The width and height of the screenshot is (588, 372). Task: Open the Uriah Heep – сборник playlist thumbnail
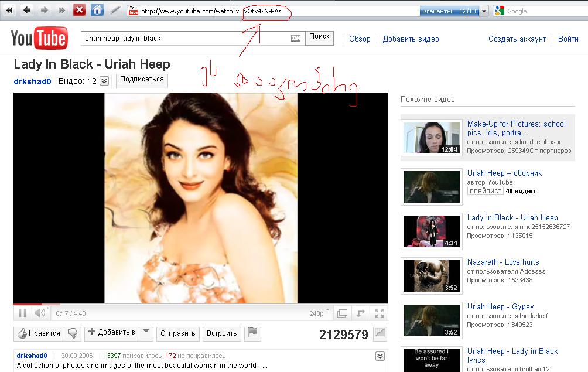[x=431, y=186]
